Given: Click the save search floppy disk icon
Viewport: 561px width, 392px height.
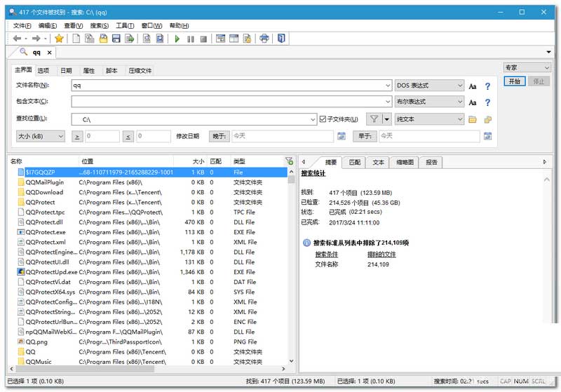Looking at the screenshot, I should tap(116, 39).
